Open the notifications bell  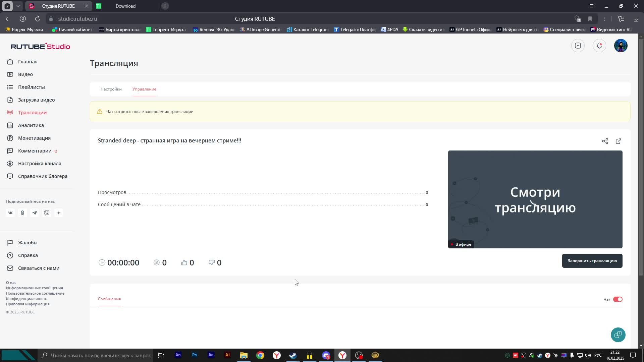[x=599, y=46]
